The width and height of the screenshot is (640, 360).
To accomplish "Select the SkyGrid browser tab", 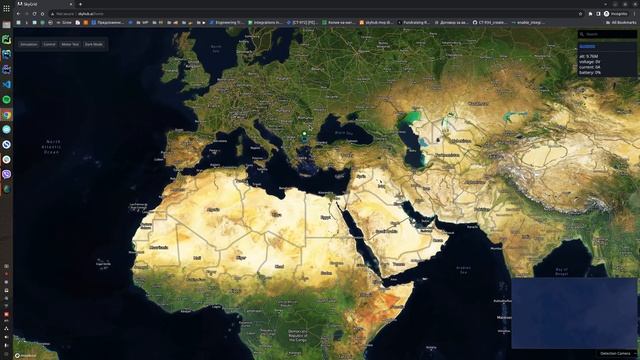I will [44, 4].
